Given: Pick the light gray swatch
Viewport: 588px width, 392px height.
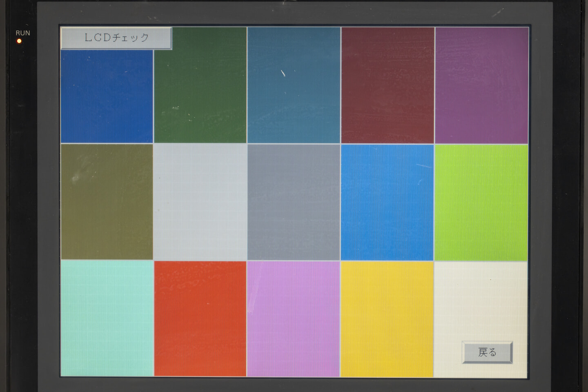Looking at the screenshot, I should (200, 202).
